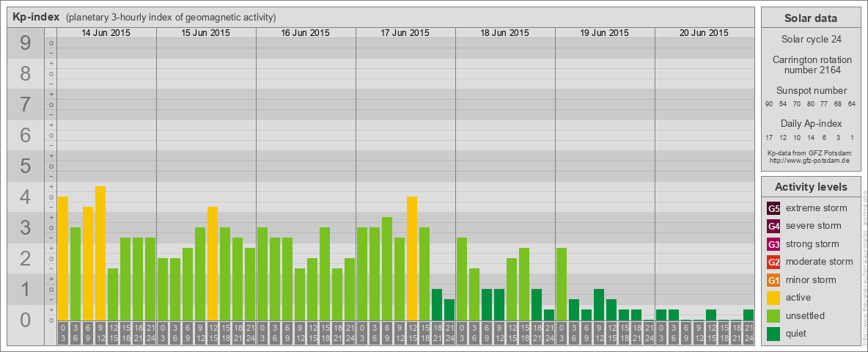This screenshot has height=352, width=868.
Task: Click the '12 15' time slot label under 16 Jun
Action: (x=312, y=333)
